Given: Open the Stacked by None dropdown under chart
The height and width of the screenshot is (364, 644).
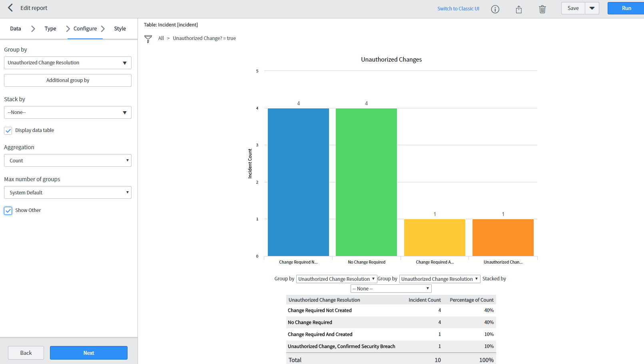Looking at the screenshot, I should point(391,288).
